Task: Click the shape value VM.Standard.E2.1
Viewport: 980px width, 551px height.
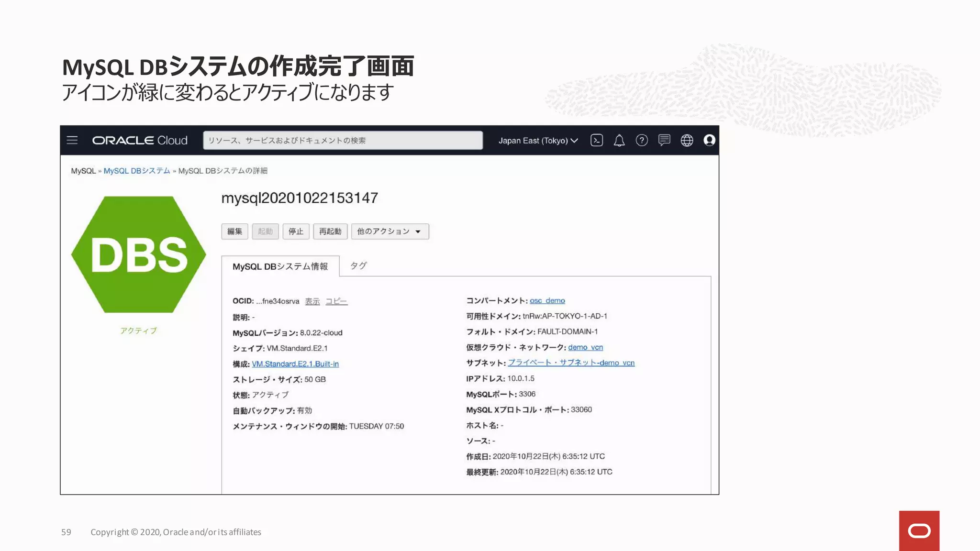Action: point(297,348)
